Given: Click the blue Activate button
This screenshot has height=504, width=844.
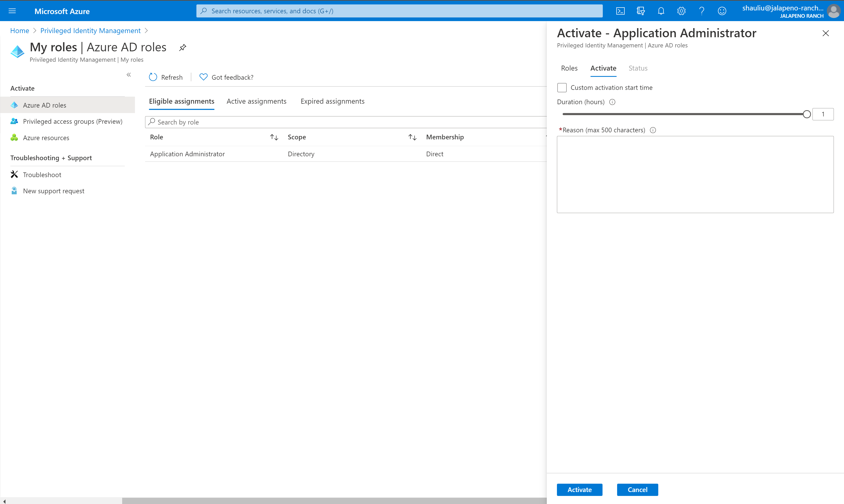Looking at the screenshot, I should (x=579, y=490).
